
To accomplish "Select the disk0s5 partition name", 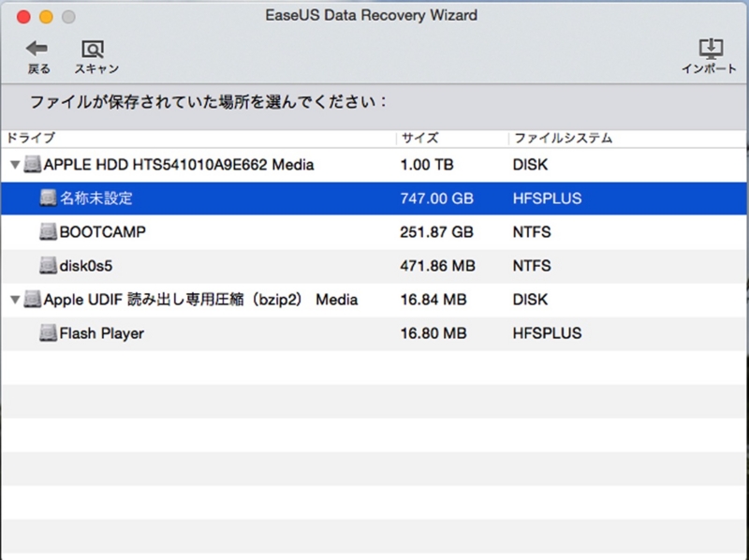I will coord(85,266).
